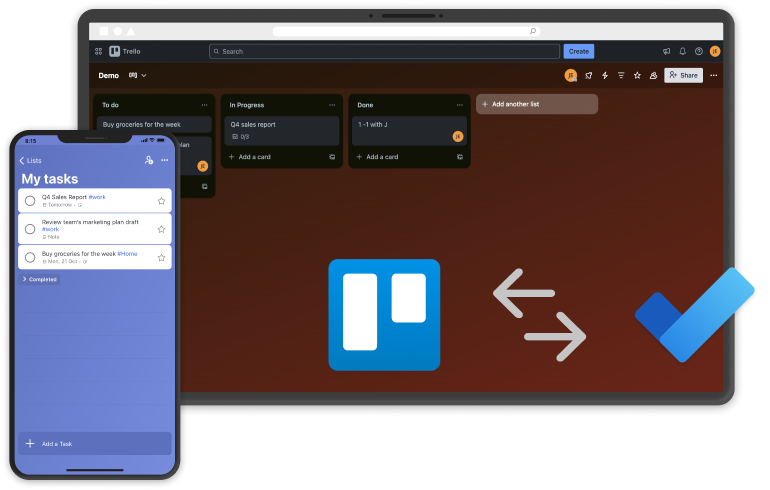Open the Buy groceries for the week card
The height and width of the screenshot is (490, 770).
[154, 125]
